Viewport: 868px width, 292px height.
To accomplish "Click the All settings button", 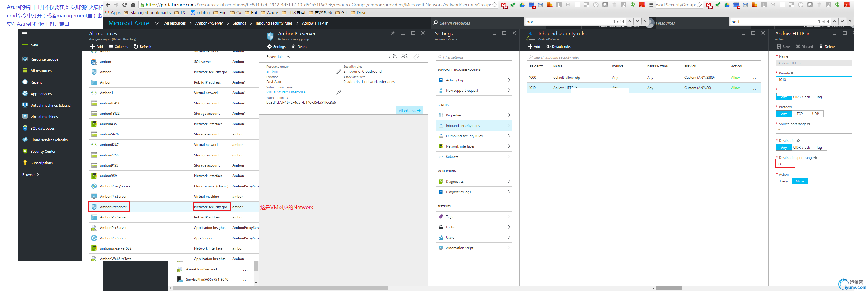I will (409, 110).
